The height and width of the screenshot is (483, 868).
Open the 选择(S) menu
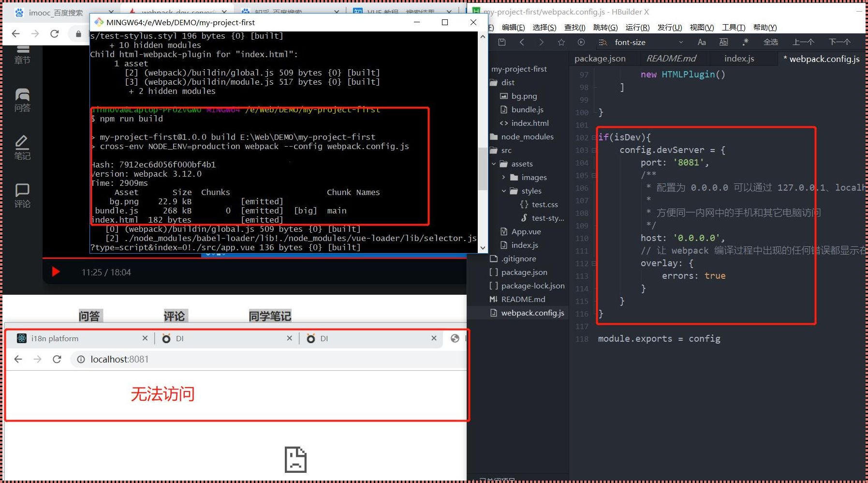click(544, 28)
